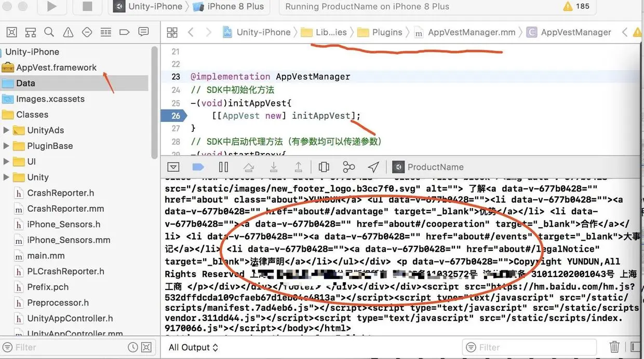The height and width of the screenshot is (359, 644).
Task: Toggle recent files filter clock icon
Action: click(x=133, y=347)
